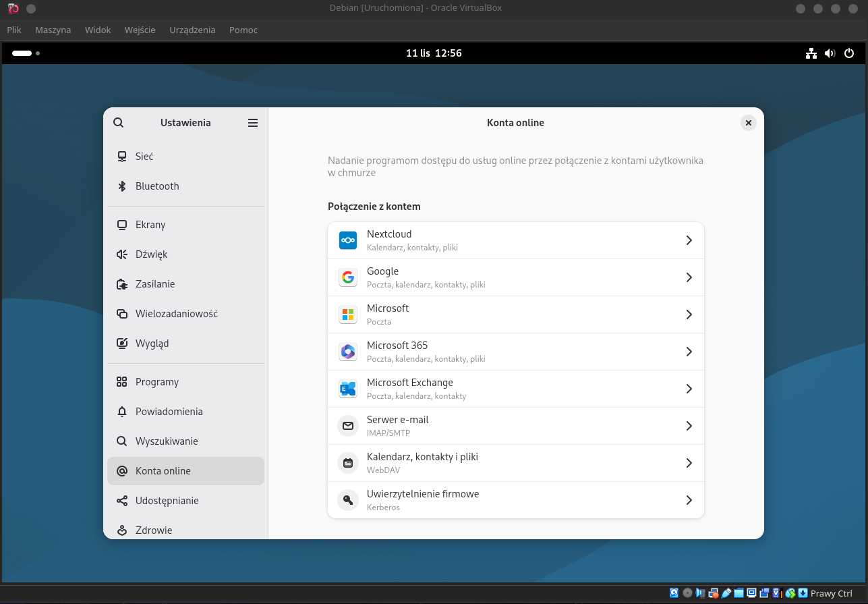This screenshot has height=604, width=868.
Task: Select Sieć in the settings sidebar
Action: pos(185,156)
